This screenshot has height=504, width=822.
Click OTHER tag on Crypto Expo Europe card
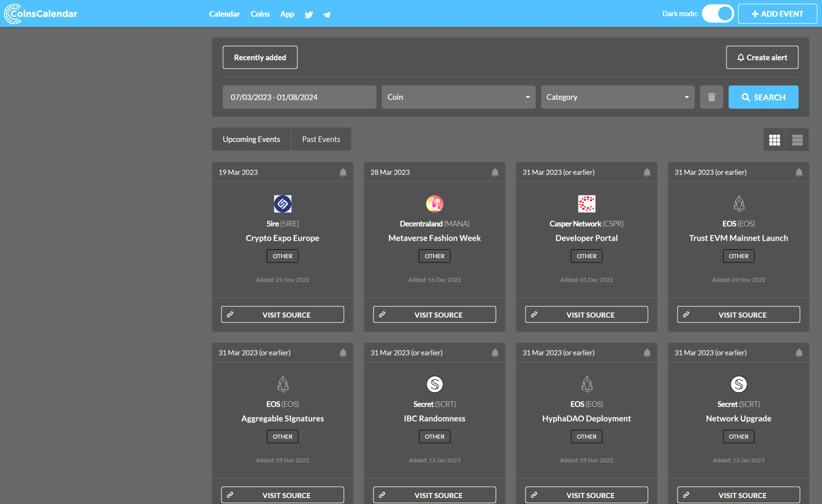[283, 256]
